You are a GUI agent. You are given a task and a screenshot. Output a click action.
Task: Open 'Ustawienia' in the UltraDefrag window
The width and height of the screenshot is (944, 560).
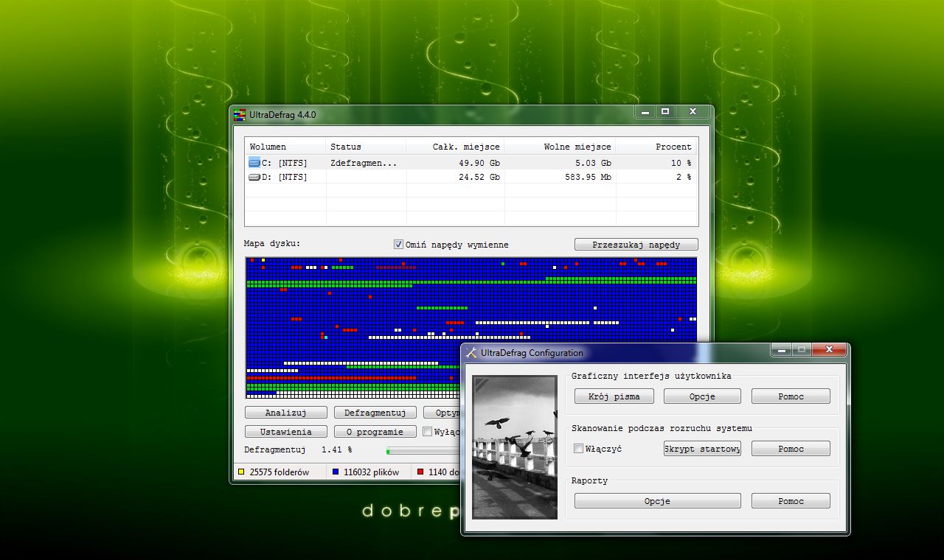[285, 432]
